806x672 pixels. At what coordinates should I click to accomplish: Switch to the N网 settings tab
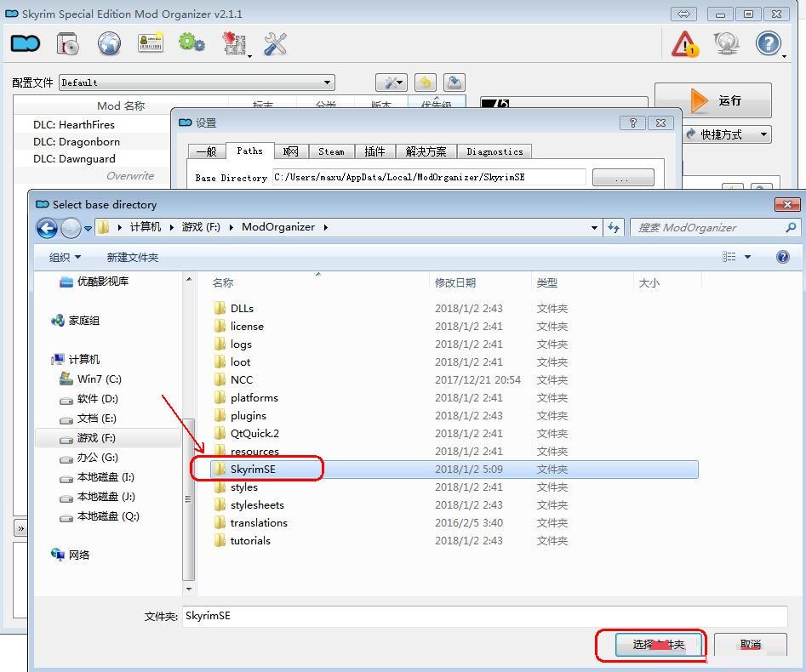click(291, 151)
